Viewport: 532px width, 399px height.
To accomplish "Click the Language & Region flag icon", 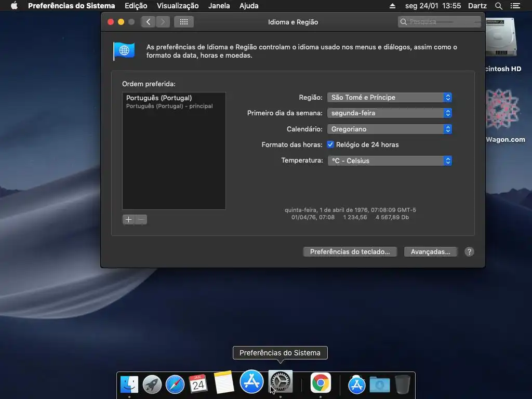I will pyautogui.click(x=124, y=51).
